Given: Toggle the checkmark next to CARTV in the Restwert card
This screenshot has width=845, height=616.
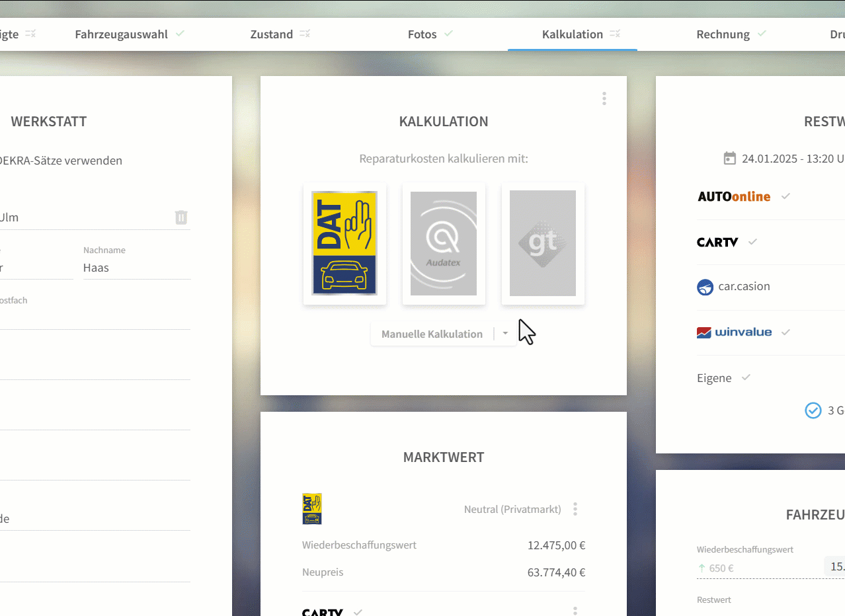Looking at the screenshot, I should (x=752, y=242).
